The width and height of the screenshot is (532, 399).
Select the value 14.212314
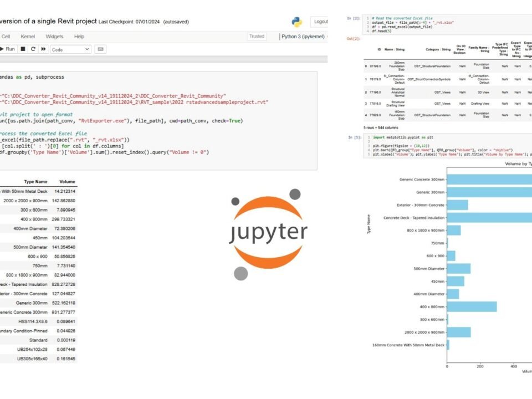coord(65,191)
